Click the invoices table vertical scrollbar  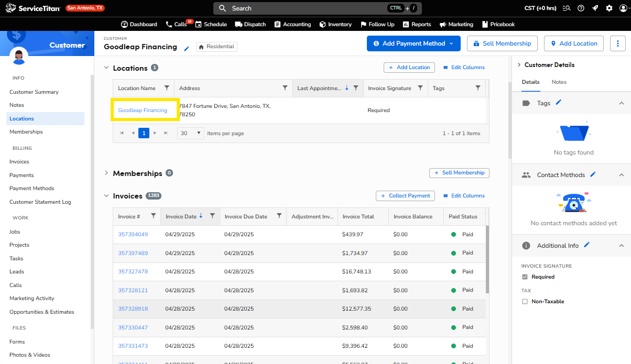[x=487, y=259]
